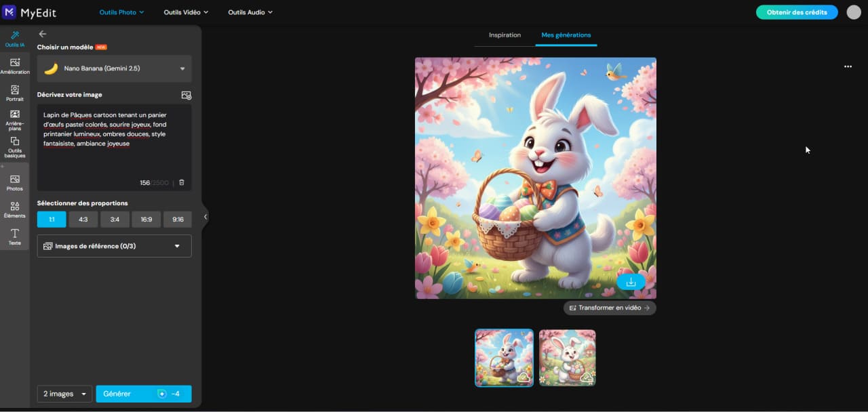Click the back arrow in the panel
The image size is (868, 412).
coord(43,34)
